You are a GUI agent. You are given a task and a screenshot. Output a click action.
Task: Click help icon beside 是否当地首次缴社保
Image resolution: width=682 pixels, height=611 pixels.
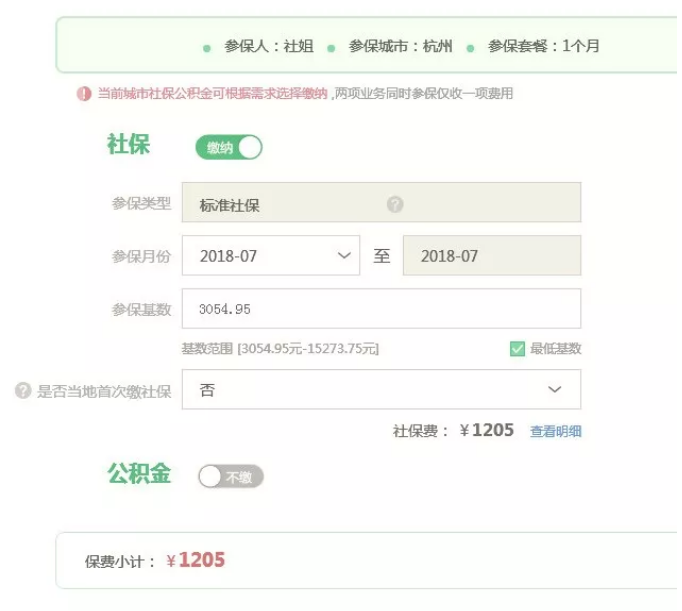[23, 391]
